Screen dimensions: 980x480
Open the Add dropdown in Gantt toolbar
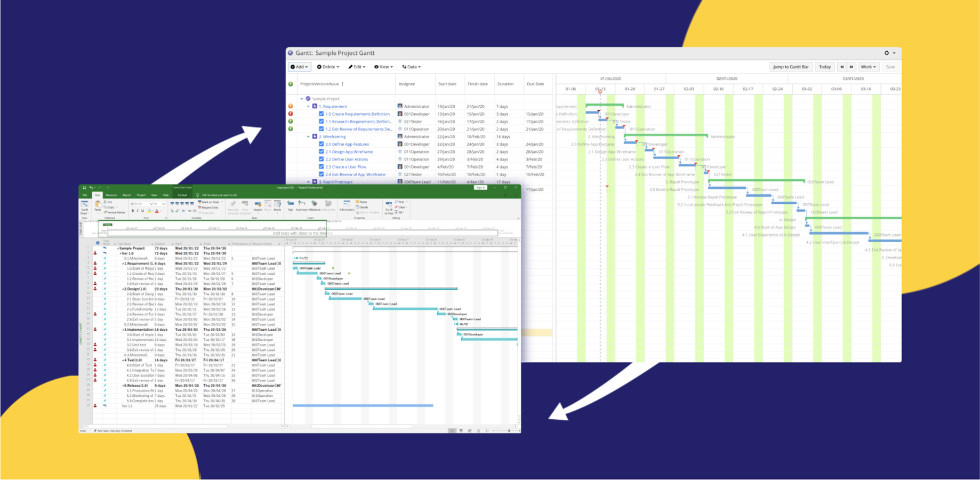coord(299,67)
